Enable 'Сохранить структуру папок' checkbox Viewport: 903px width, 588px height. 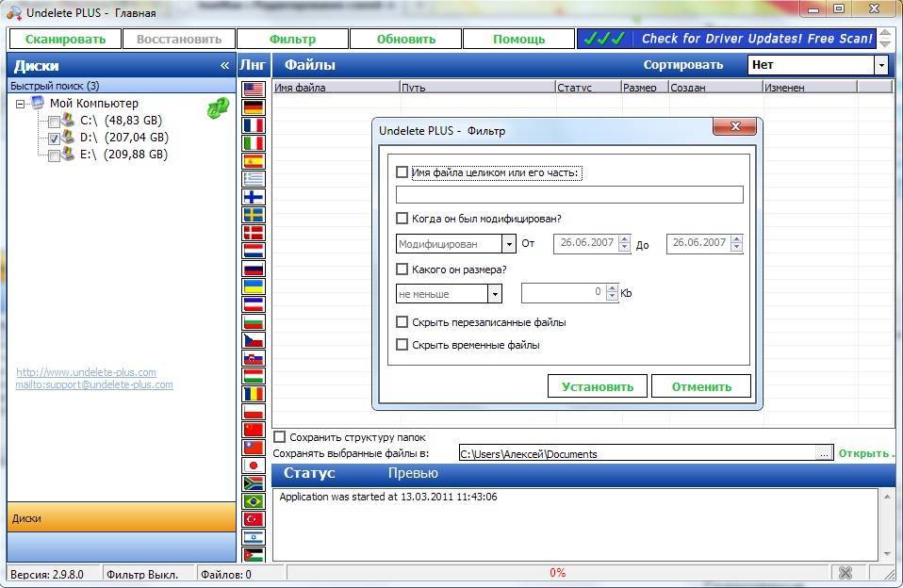[x=279, y=436]
